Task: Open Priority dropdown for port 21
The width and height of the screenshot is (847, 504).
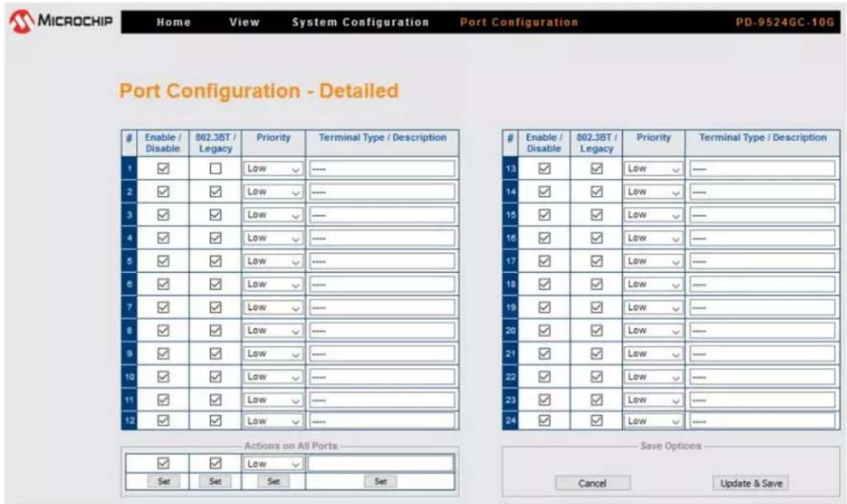Action: tap(654, 354)
